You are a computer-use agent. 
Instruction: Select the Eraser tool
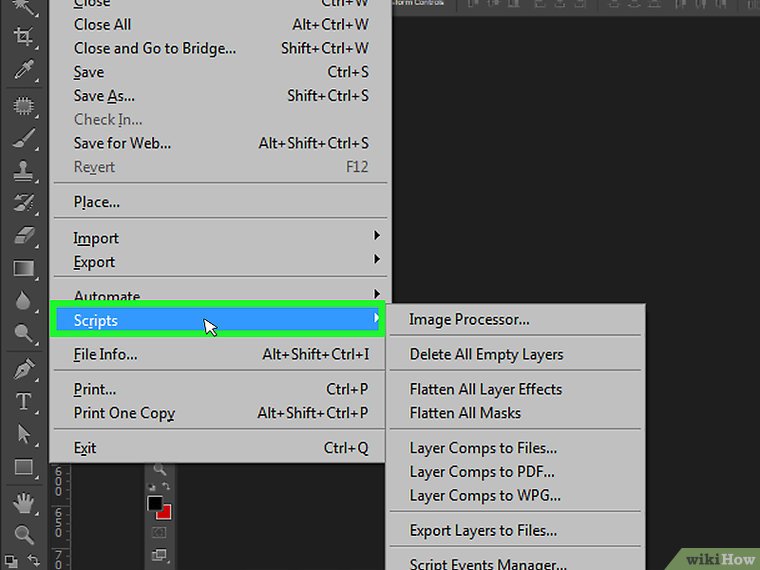point(24,236)
